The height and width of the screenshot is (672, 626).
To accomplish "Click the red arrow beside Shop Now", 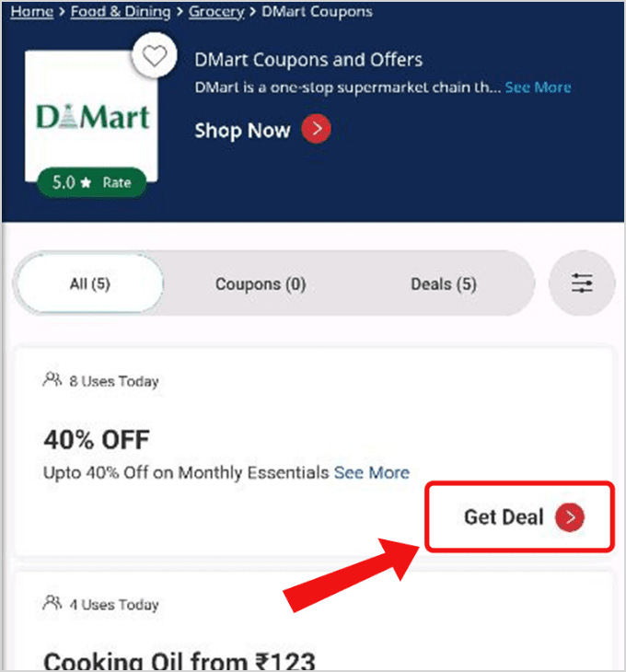I will (316, 129).
